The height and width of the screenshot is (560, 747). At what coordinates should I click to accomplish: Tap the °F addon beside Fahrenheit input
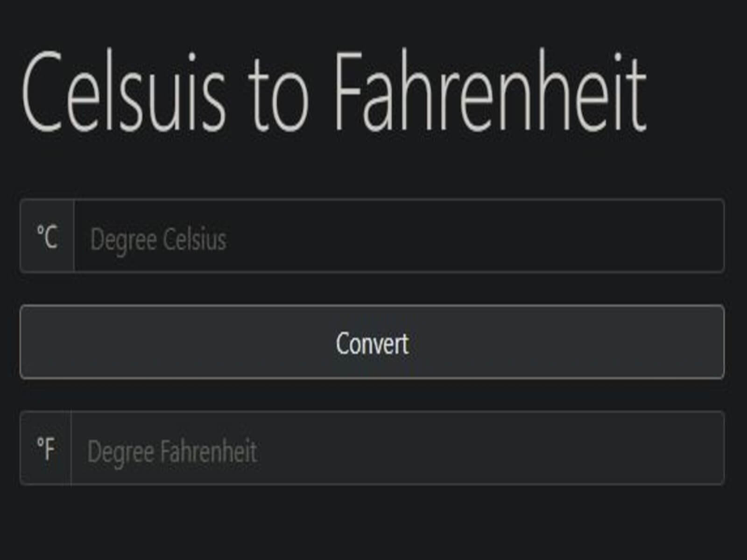tap(46, 448)
